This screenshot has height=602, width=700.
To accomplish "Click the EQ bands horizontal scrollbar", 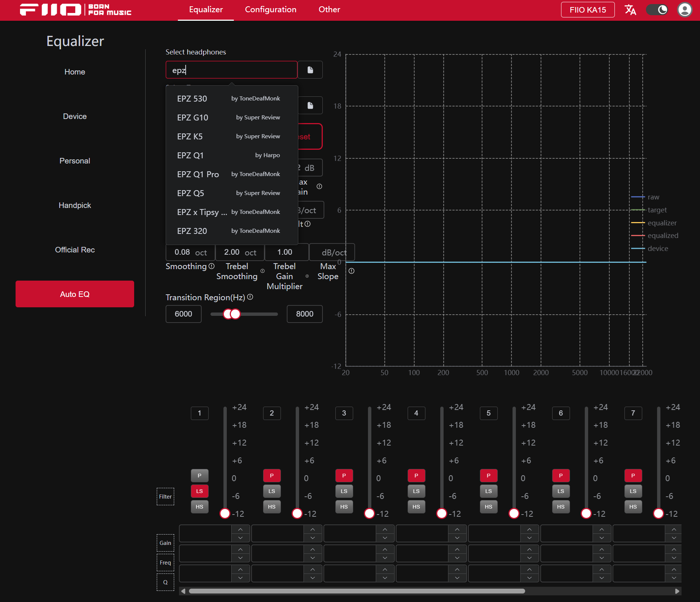I will coord(357,591).
